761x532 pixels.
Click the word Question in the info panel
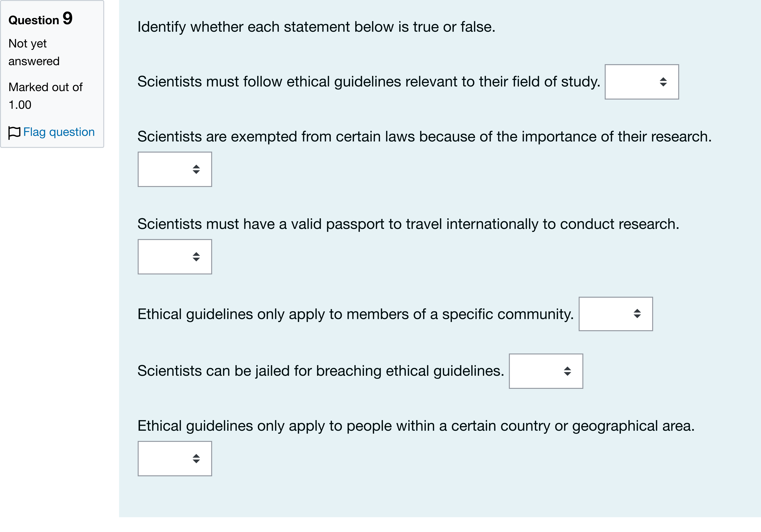(33, 20)
